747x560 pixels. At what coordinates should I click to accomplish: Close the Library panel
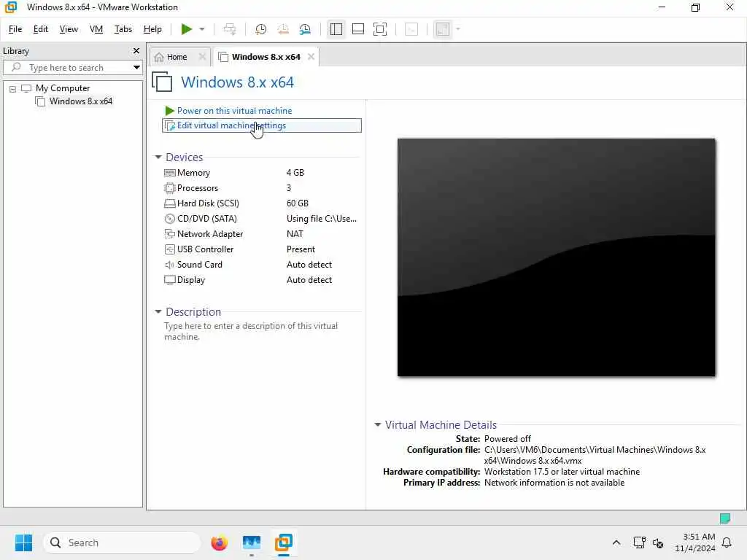click(136, 50)
